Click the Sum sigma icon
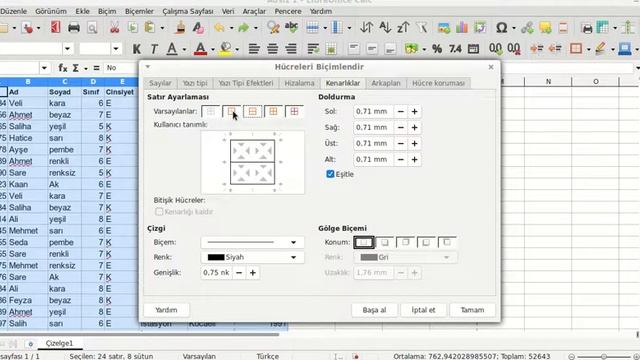 click(76, 68)
